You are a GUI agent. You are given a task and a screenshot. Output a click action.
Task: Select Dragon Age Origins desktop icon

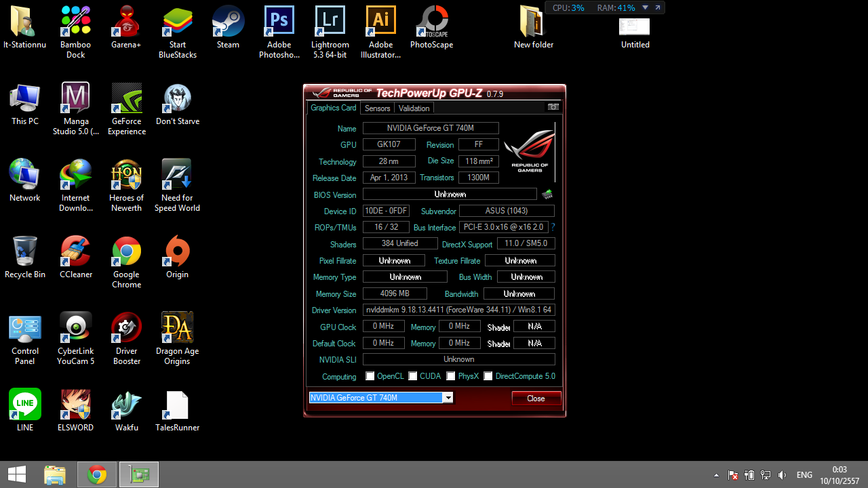[177, 339]
